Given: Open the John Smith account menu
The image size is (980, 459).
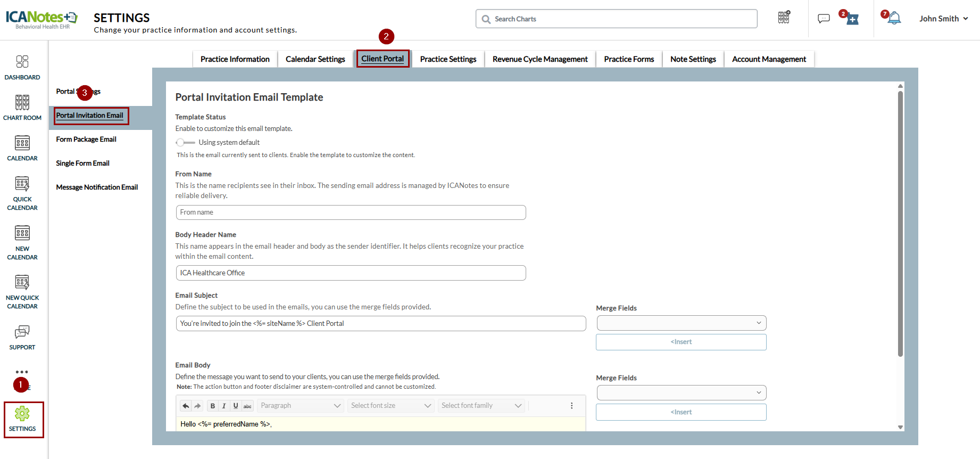Looking at the screenshot, I should (943, 19).
